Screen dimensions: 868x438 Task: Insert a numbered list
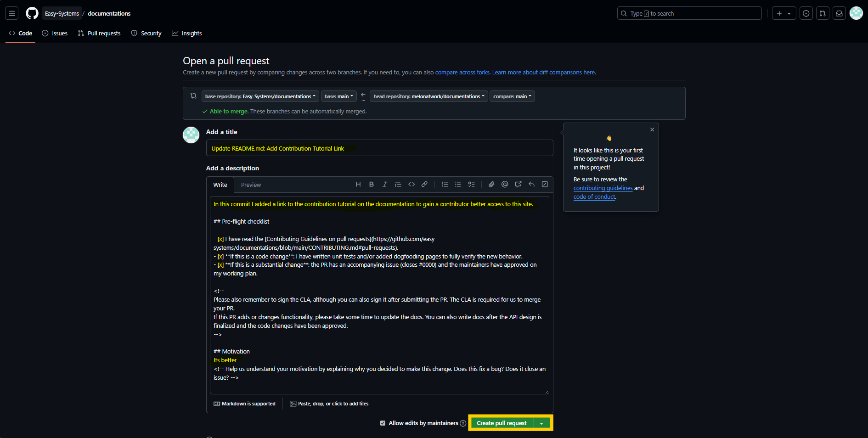[445, 185]
